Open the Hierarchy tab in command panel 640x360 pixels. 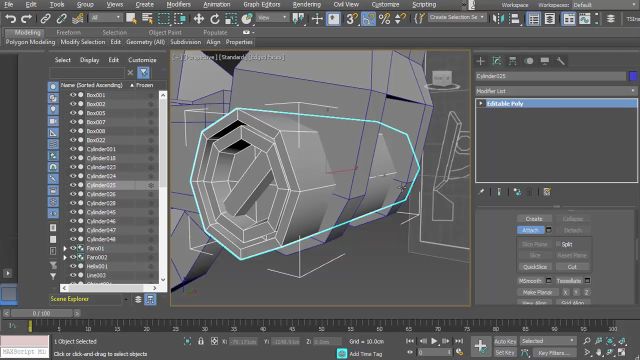point(513,61)
